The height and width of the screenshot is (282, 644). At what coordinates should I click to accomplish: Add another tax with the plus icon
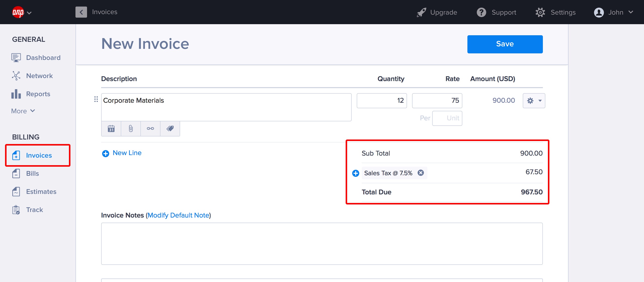355,173
